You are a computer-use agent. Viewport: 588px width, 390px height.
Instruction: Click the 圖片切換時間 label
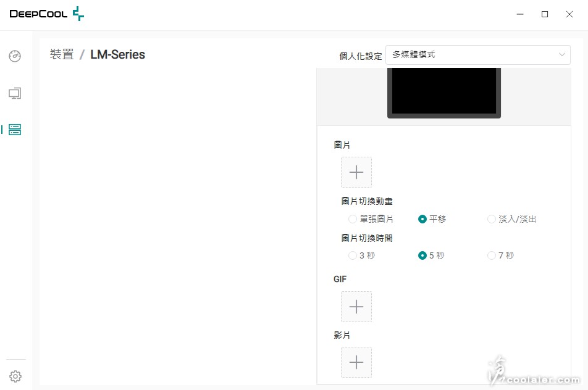(367, 238)
